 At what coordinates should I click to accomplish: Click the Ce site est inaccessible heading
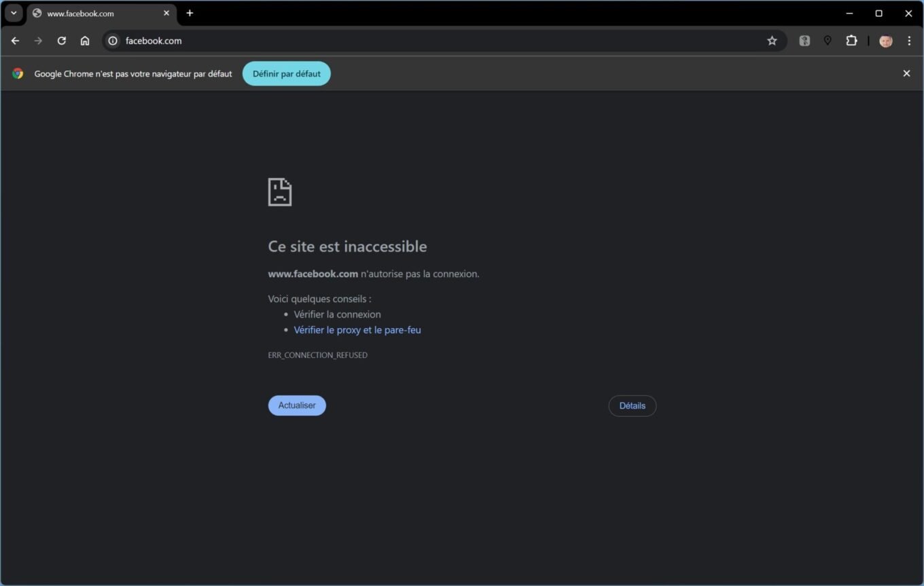coord(348,246)
